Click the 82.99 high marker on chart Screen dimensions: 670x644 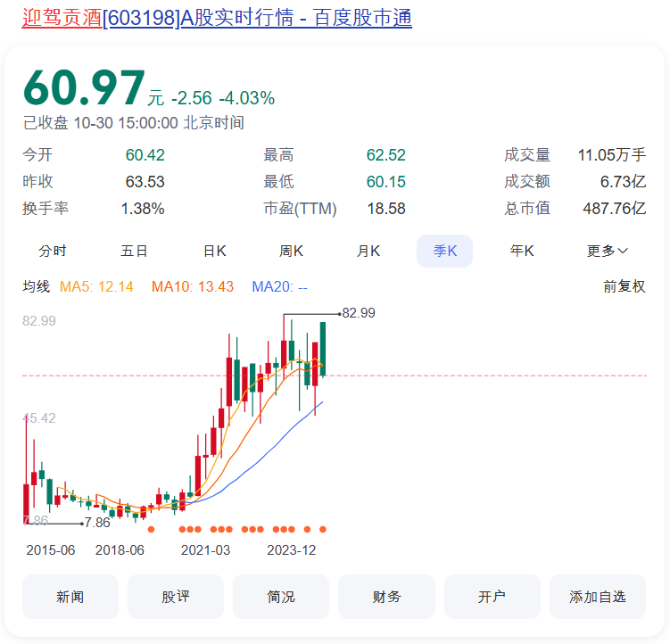(359, 313)
